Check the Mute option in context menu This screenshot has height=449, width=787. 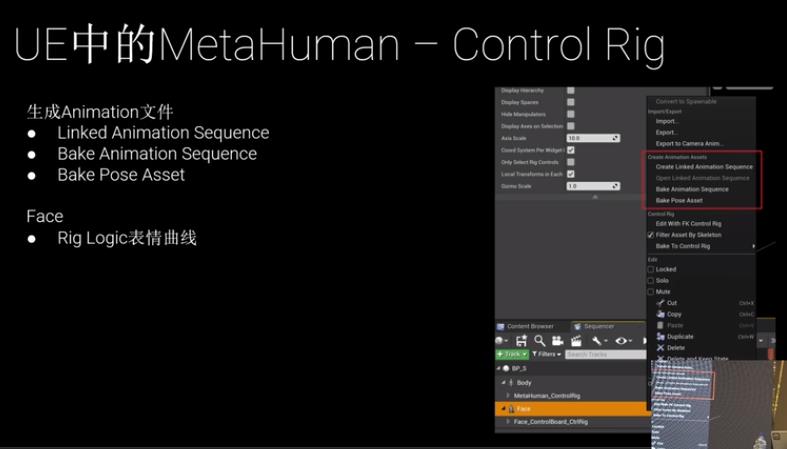click(651, 291)
